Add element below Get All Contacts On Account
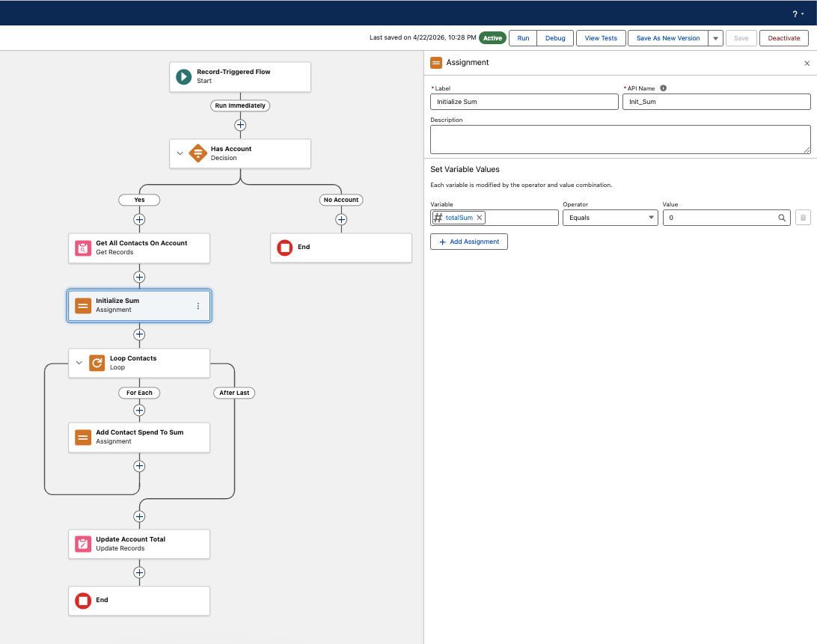817x644 pixels. [139, 277]
